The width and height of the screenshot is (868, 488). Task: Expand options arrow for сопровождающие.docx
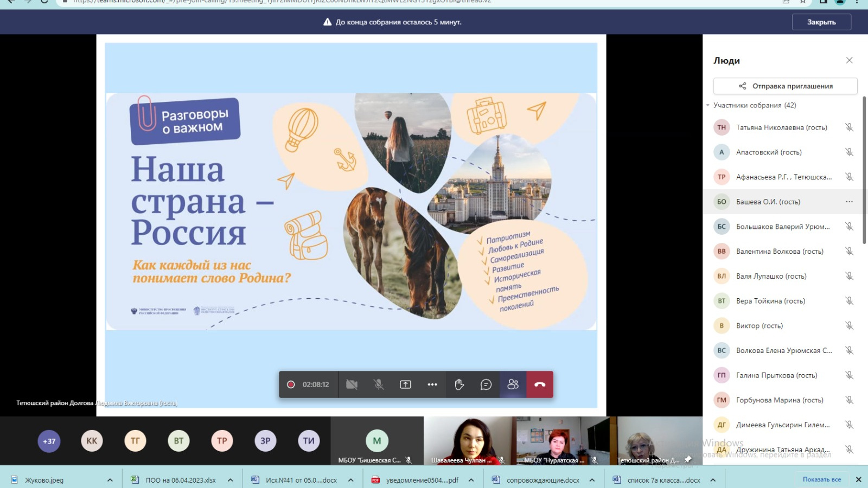click(592, 480)
